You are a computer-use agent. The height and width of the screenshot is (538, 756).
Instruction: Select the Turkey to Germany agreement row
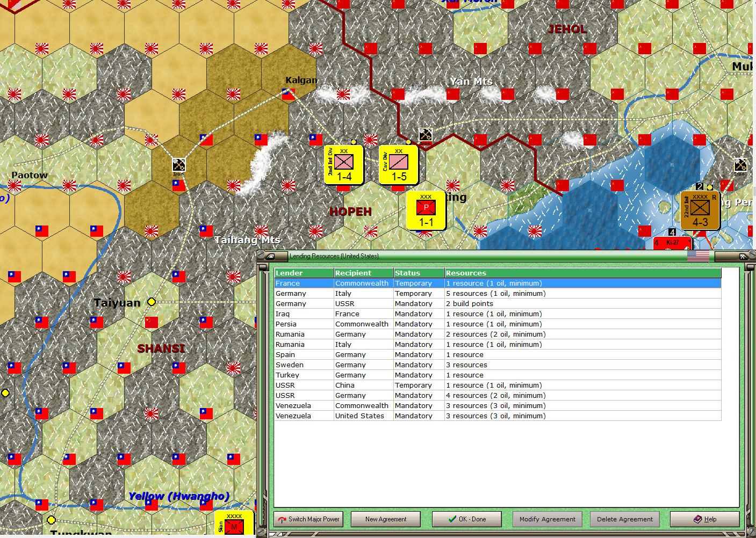498,375
